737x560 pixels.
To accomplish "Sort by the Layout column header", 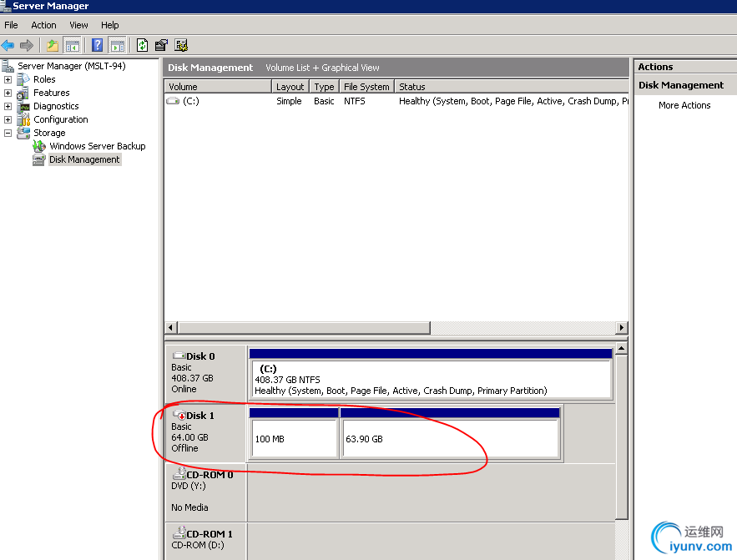I will [290, 87].
